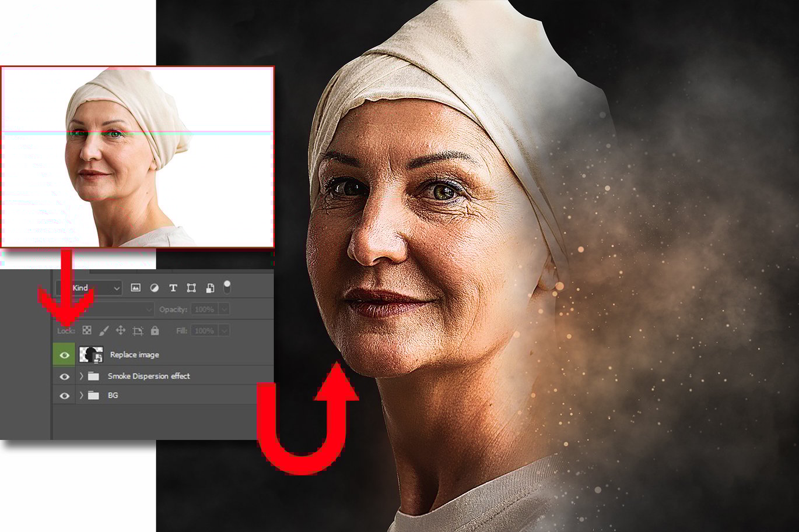Open the Kind filter dropdown
This screenshot has height=532, width=799.
point(89,288)
